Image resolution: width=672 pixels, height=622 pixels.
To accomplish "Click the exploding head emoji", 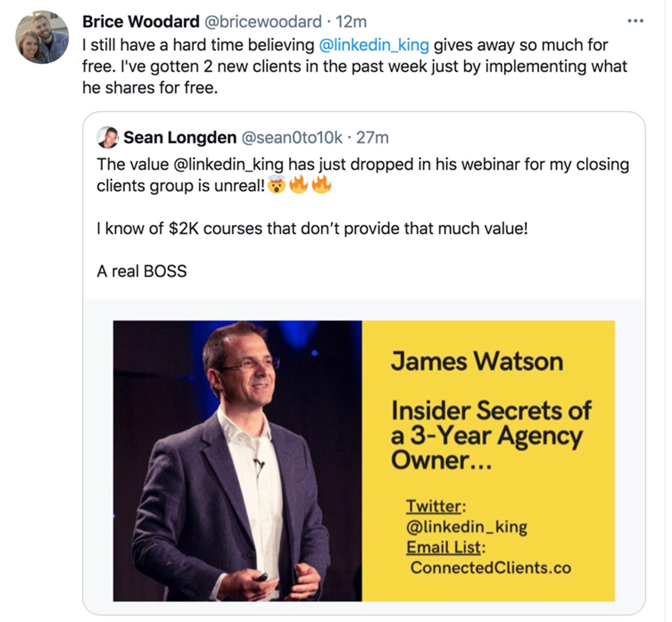I will (277, 185).
